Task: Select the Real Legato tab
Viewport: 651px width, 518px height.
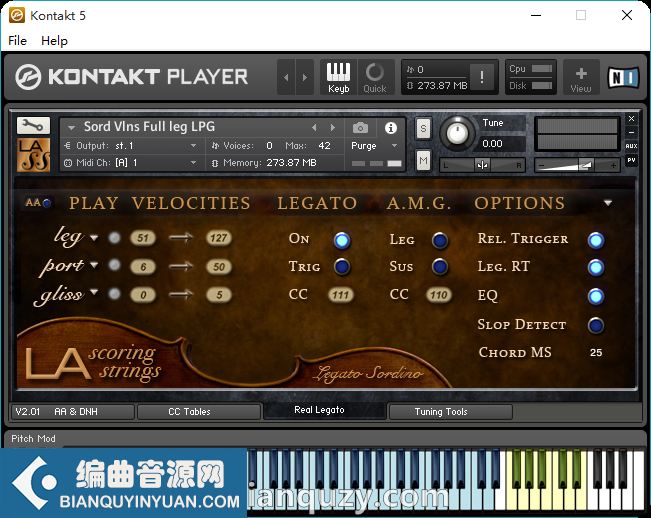Action: pos(325,410)
